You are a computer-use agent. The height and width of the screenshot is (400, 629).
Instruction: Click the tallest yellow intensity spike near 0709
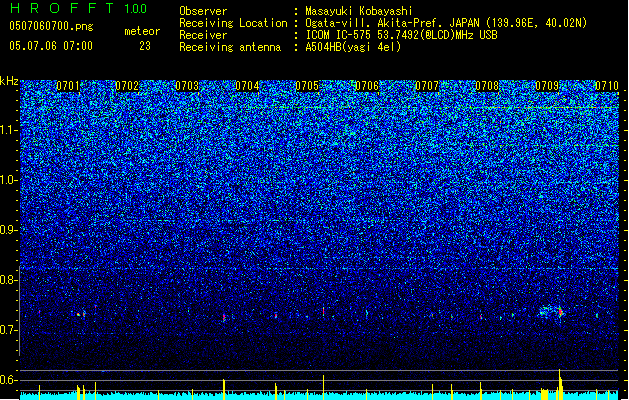pyautogui.click(x=560, y=384)
